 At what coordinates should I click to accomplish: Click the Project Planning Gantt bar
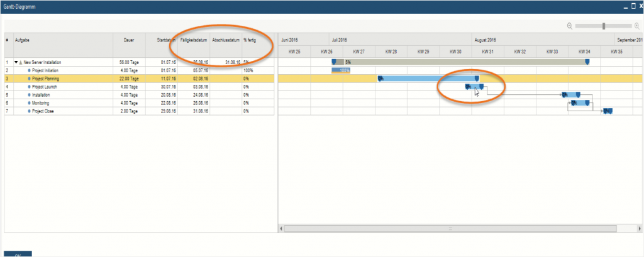coord(428,79)
